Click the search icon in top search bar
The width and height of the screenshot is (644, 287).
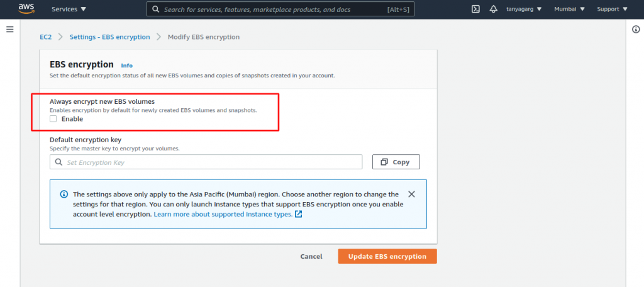pyautogui.click(x=156, y=9)
